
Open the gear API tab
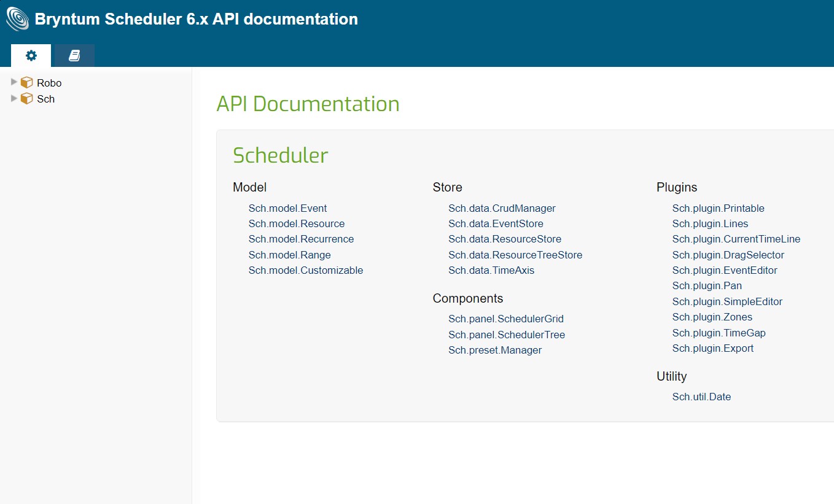(31, 55)
